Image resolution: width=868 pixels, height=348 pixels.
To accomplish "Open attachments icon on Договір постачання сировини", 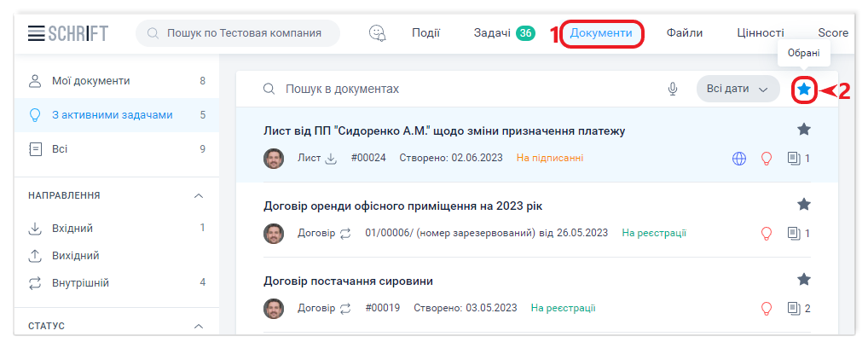I will (794, 308).
